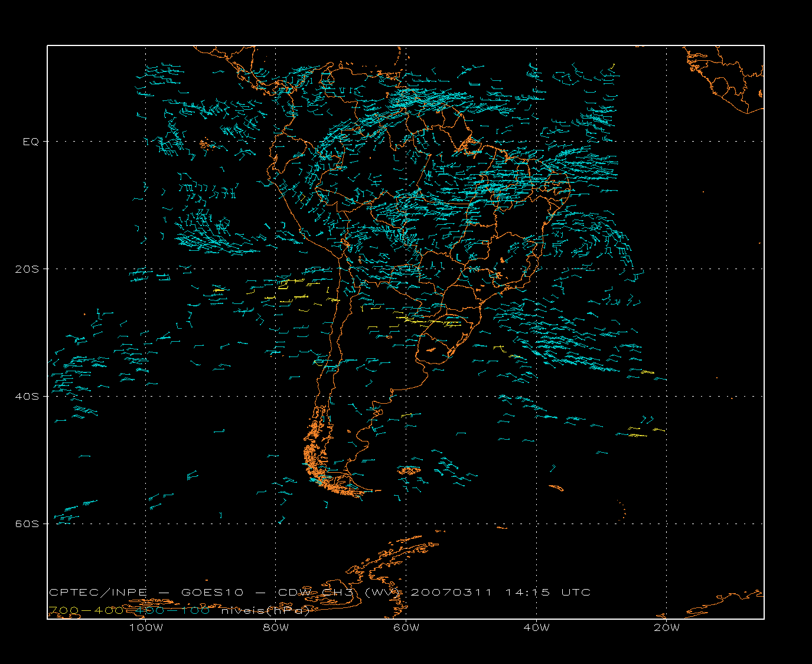Click the 60W longitude label
The height and width of the screenshot is (664, 812).
tap(406, 627)
